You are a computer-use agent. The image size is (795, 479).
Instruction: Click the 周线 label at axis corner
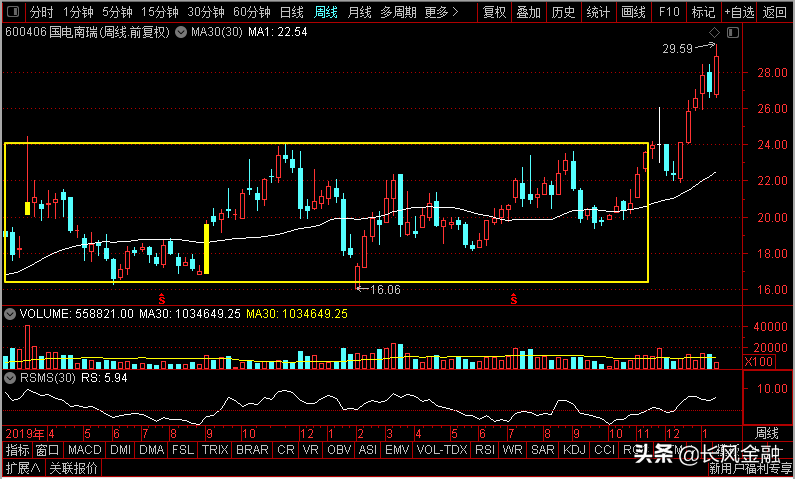pyautogui.click(x=767, y=433)
